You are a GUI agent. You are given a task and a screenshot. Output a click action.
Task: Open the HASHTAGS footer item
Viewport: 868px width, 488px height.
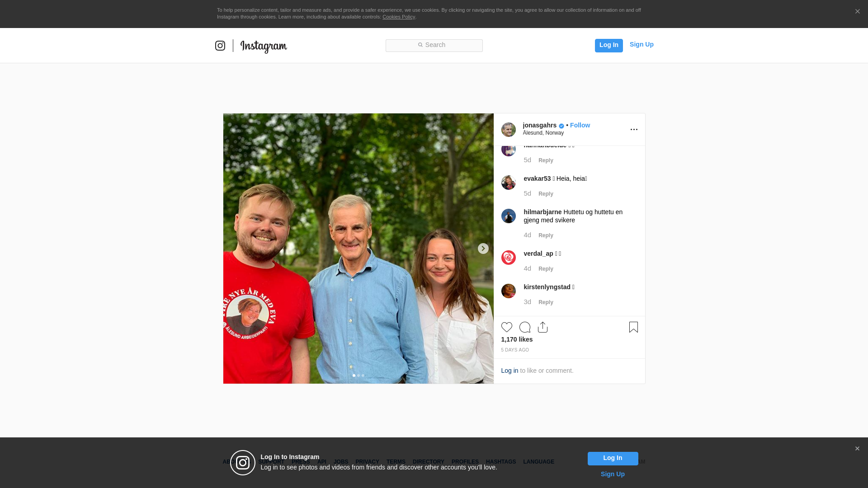[x=500, y=462]
